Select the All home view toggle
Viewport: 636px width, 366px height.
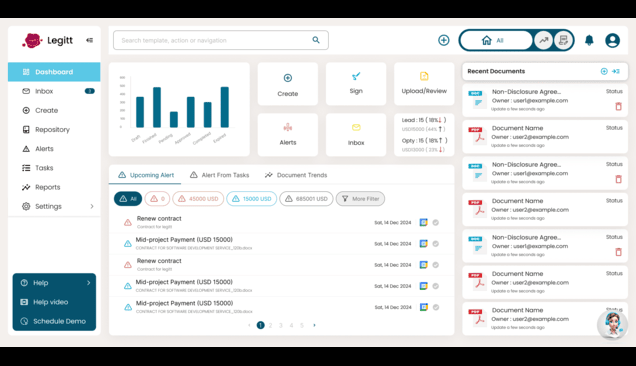coord(497,40)
